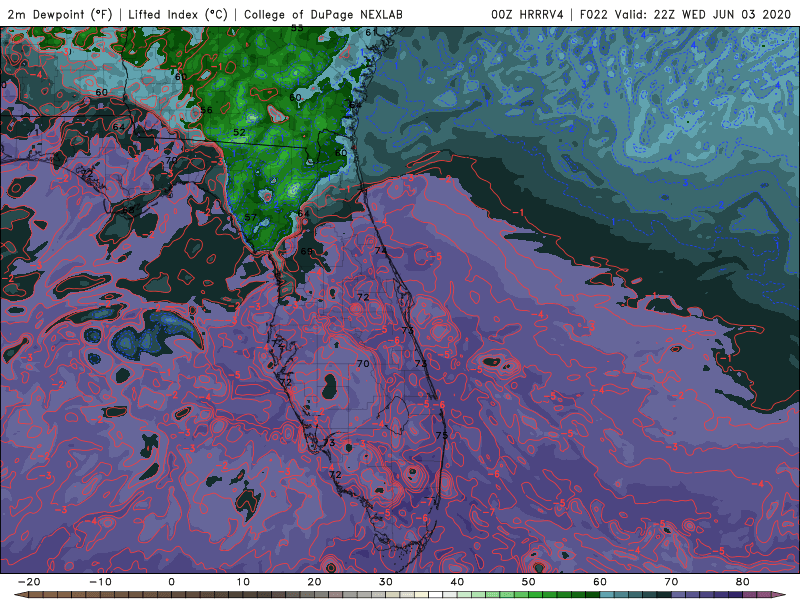The height and width of the screenshot is (600, 800).
Task: Click the "80" color scale label
Action: [x=743, y=582]
